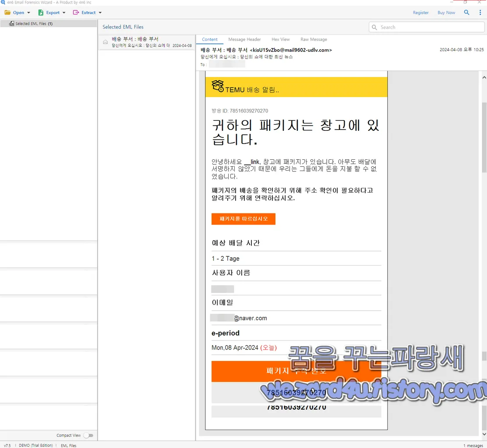This screenshot has width=487, height=448.
Task: Focus the Search input field
Action: [x=427, y=27]
